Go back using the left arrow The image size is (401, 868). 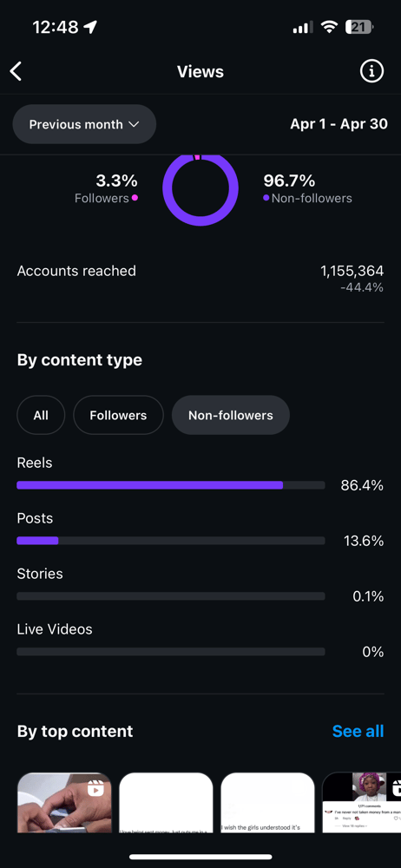[x=16, y=71]
